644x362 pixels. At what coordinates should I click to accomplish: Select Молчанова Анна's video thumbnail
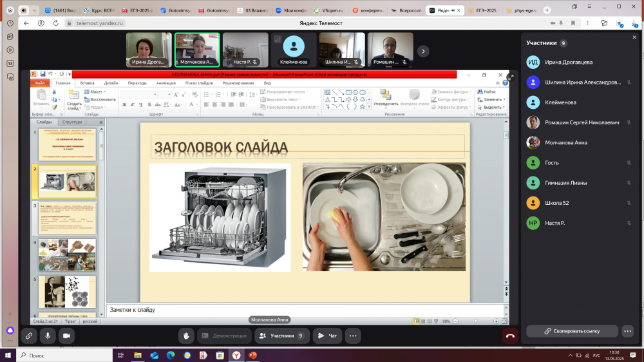(x=197, y=50)
